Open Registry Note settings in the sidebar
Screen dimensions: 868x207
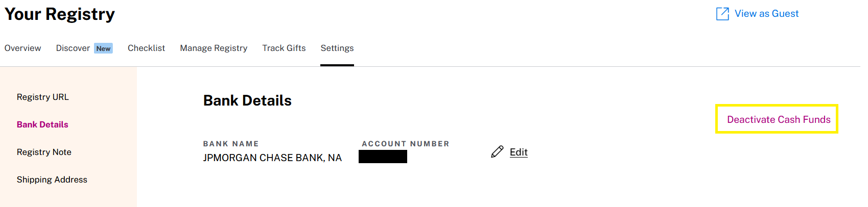click(44, 152)
